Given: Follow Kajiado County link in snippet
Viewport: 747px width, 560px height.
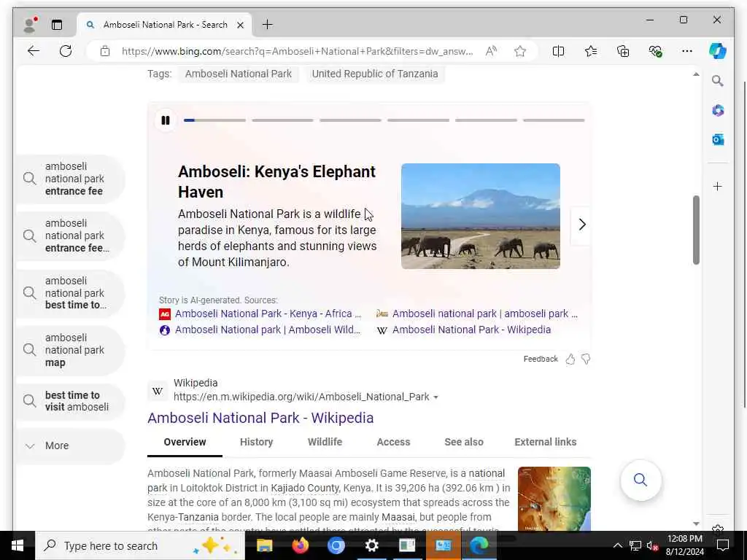Looking at the screenshot, I should (305, 488).
